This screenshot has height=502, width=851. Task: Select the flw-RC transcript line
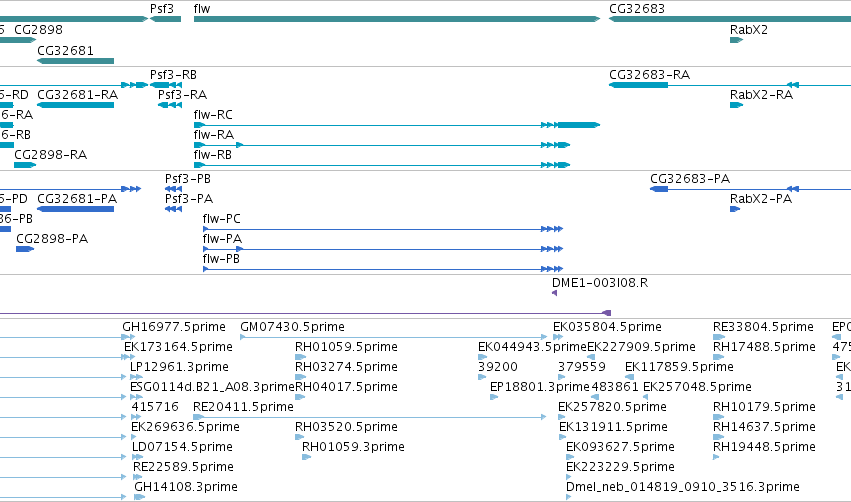397,125
